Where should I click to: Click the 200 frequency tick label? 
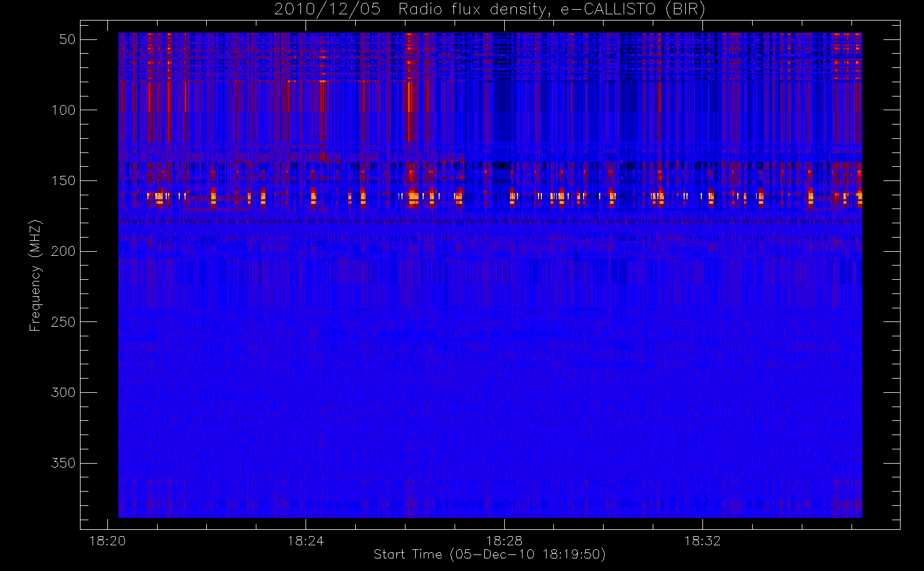point(63,251)
